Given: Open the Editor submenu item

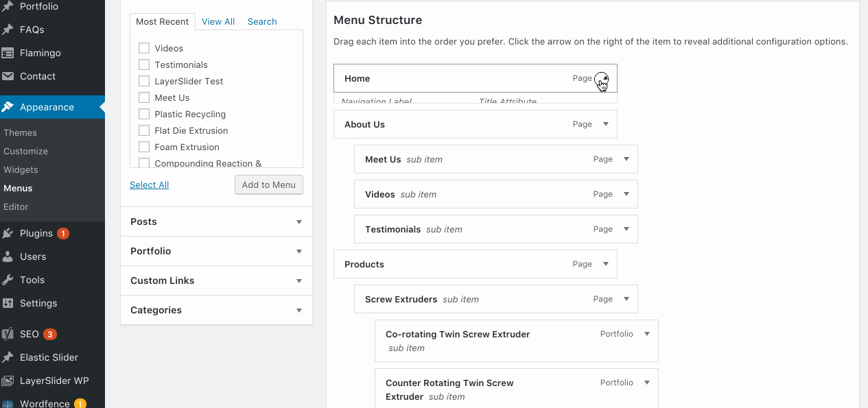Looking at the screenshot, I should pyautogui.click(x=16, y=206).
